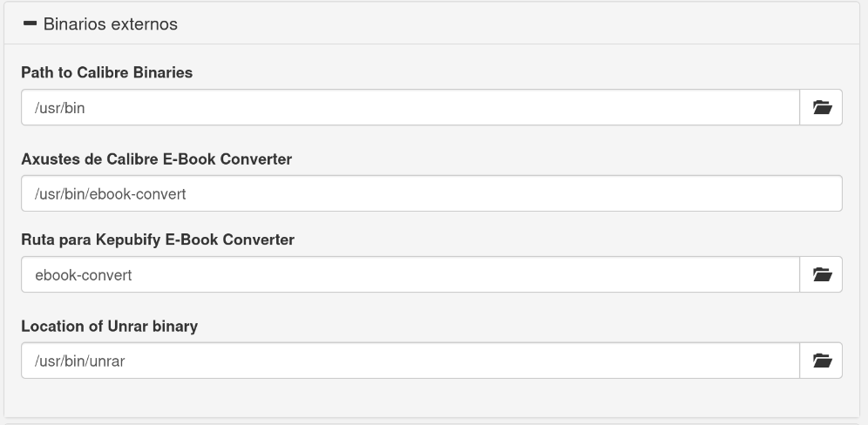Screen dimensions: 868x425
Task: Focus the Axustes de Calibre E-Book Converter field
Action: tap(431, 193)
